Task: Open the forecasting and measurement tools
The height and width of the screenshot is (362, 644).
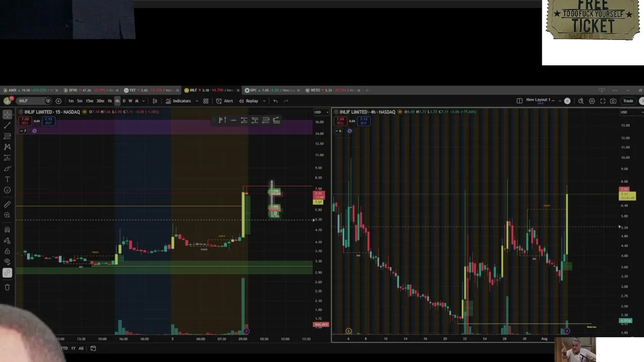Action: coord(7,157)
